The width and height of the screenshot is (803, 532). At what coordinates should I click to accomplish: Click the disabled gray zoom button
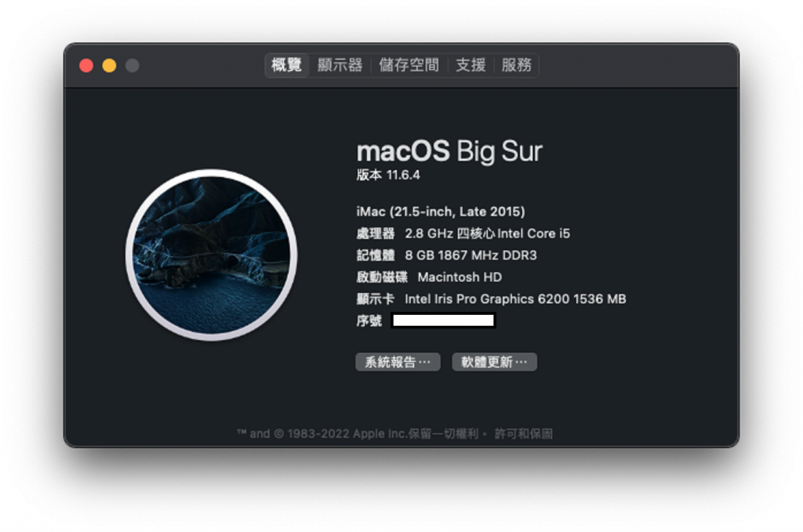click(x=132, y=66)
